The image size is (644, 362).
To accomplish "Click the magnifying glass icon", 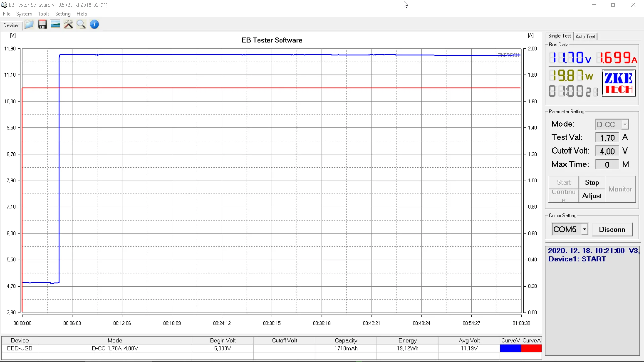I will tap(81, 25).
